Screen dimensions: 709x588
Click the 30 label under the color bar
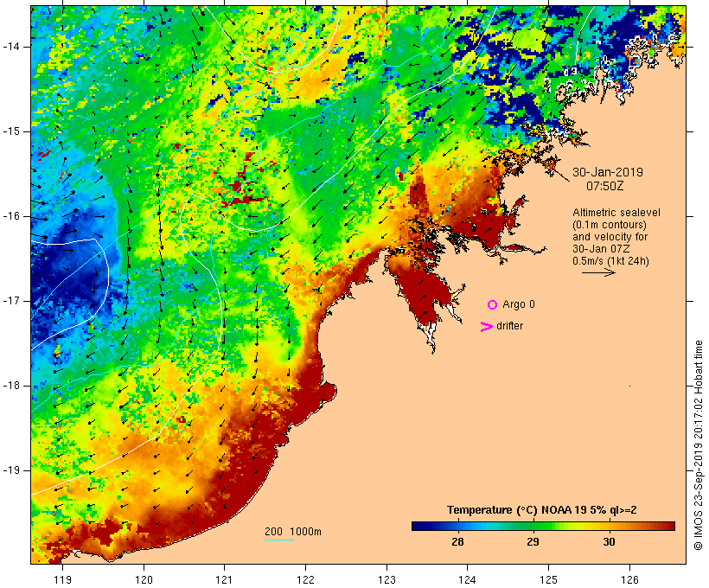[x=609, y=541]
